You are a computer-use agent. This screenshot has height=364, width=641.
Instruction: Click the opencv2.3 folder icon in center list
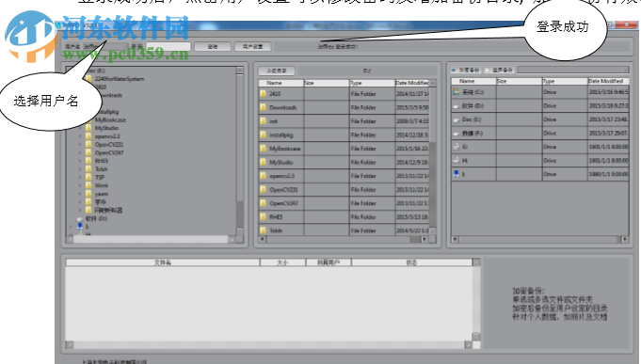click(264, 176)
